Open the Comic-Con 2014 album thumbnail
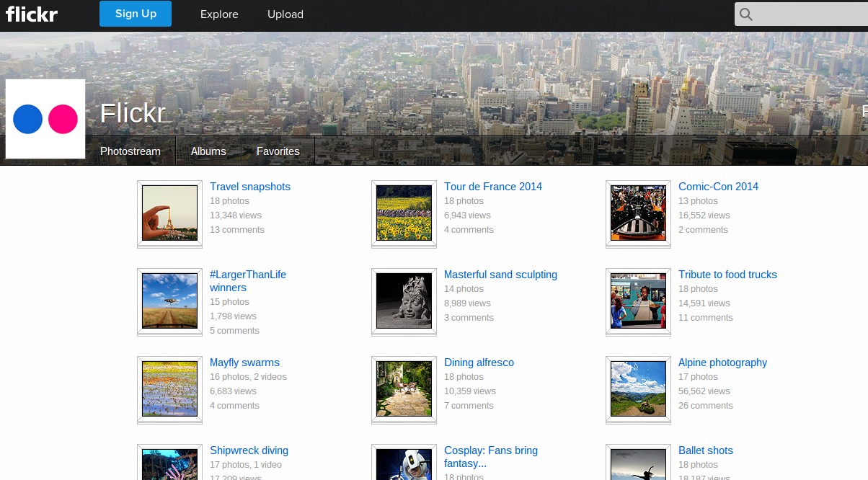Image resolution: width=868 pixels, height=480 pixels. click(638, 213)
